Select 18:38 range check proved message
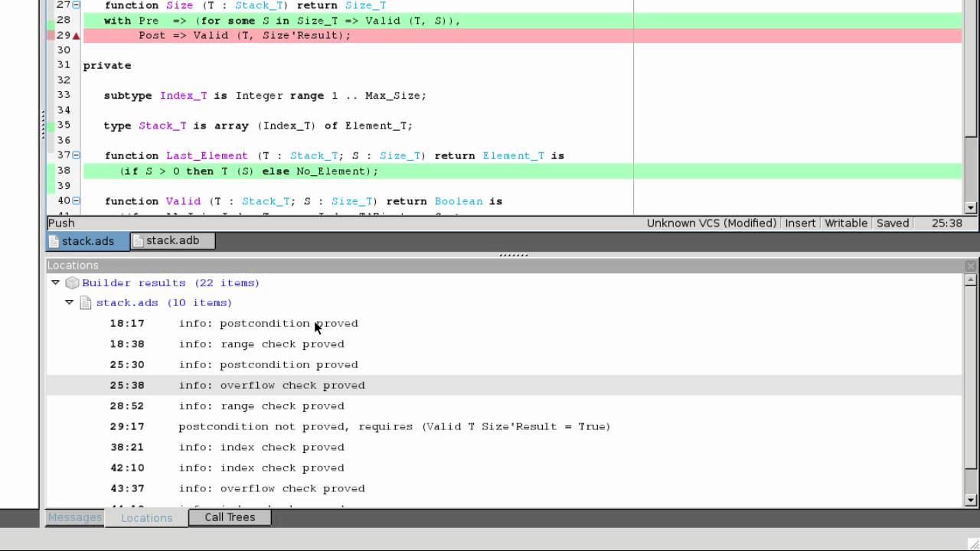Image resolution: width=980 pixels, height=551 pixels. (504, 344)
